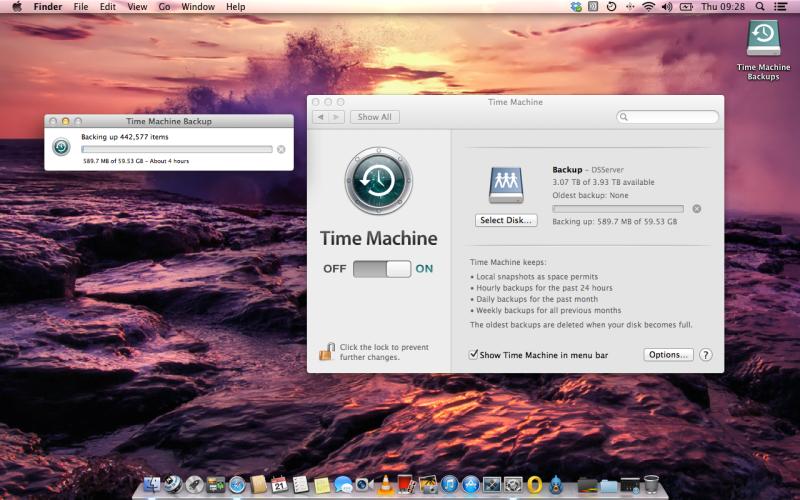
Task: Click Time Machine Backup window title bar
Action: click(x=169, y=121)
